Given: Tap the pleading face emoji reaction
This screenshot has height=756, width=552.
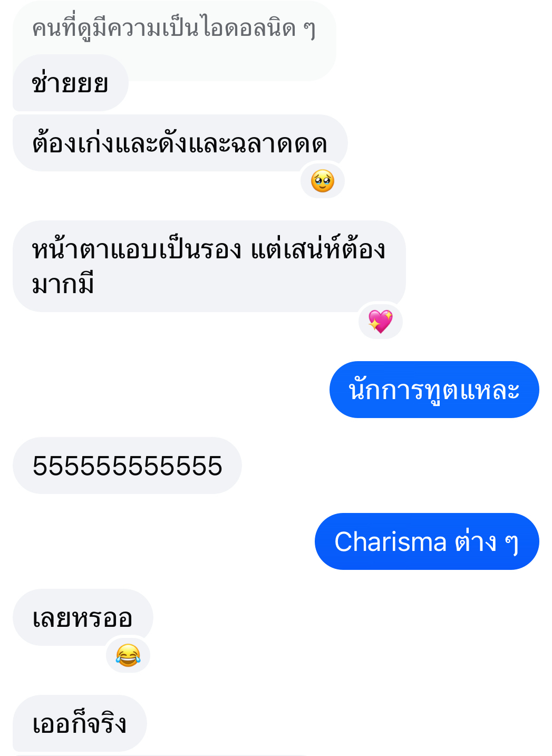Looking at the screenshot, I should pos(323,181).
